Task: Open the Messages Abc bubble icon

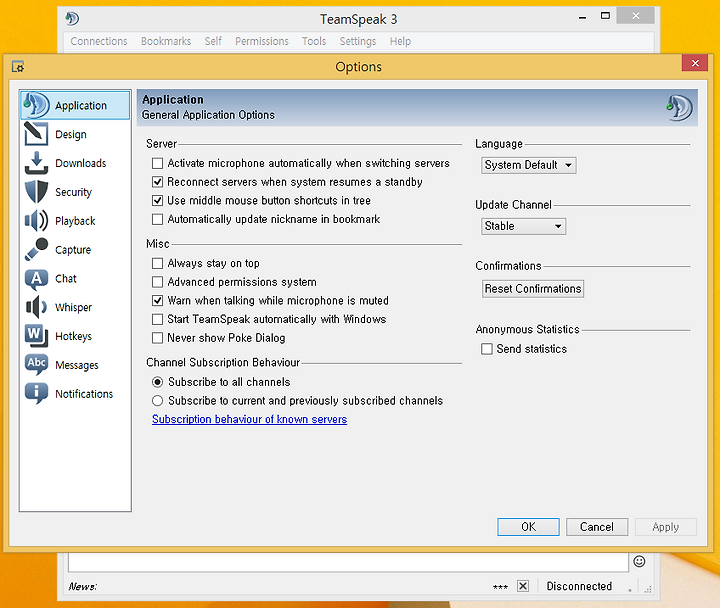Action: click(36, 365)
